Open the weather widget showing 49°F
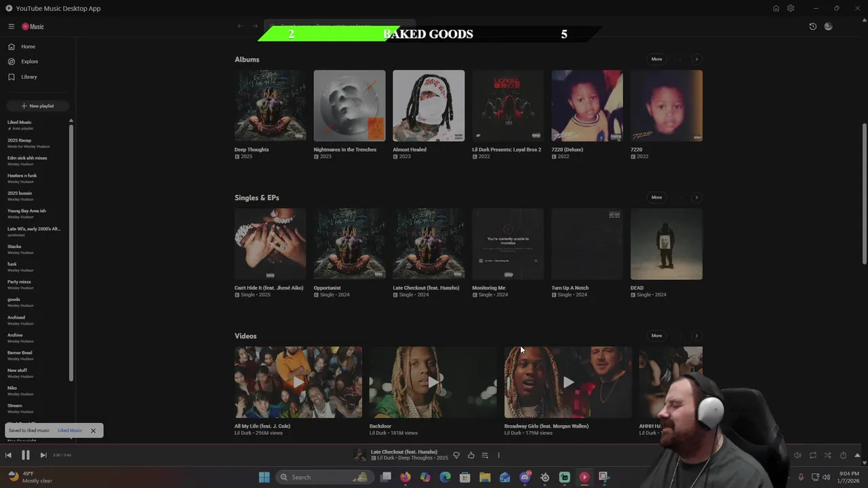868x488 pixels. [30, 477]
